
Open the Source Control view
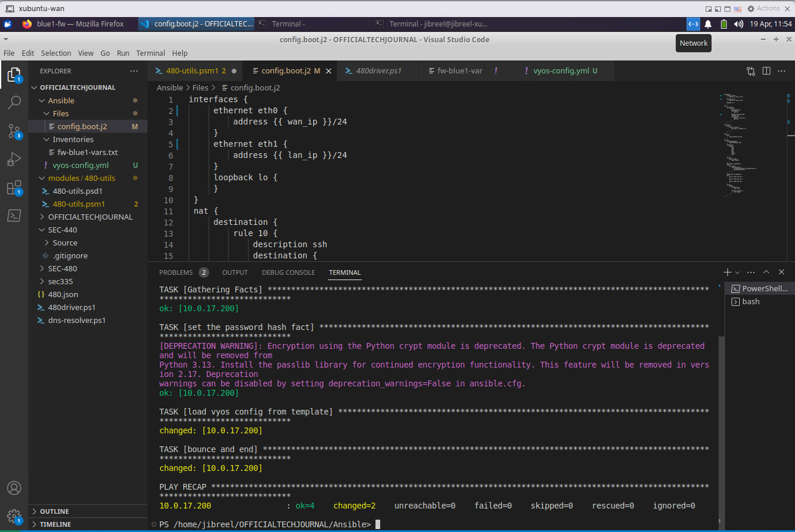click(x=14, y=130)
